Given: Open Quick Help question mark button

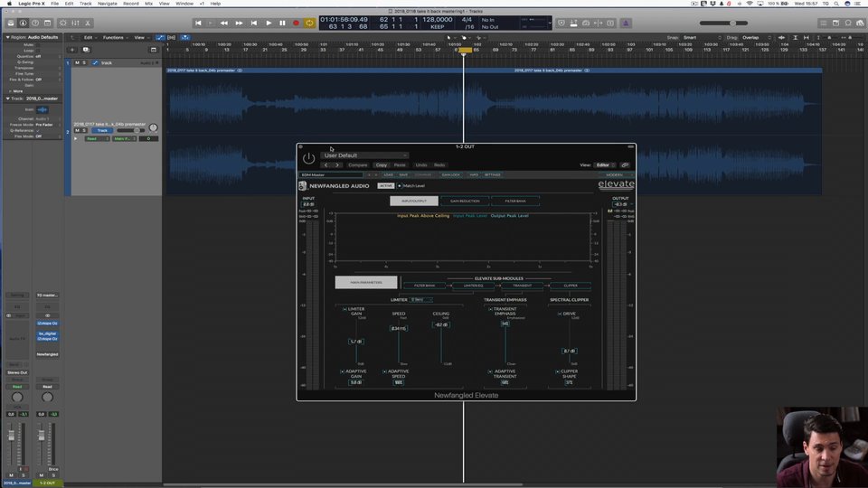Looking at the screenshot, I should click(x=35, y=23).
